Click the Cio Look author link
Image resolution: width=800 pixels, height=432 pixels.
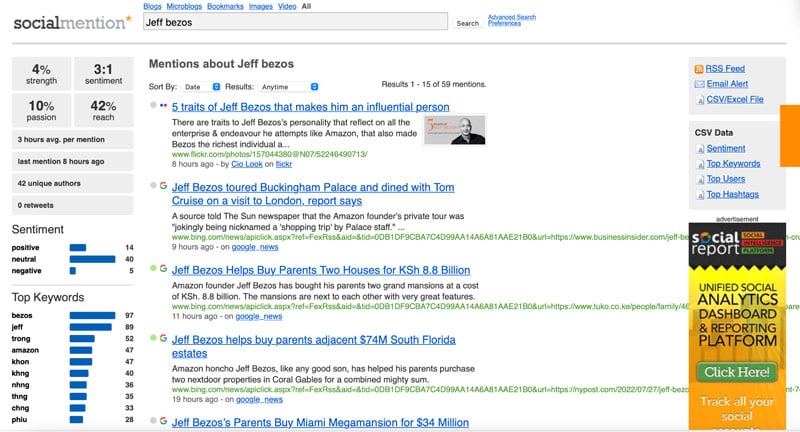click(246, 164)
